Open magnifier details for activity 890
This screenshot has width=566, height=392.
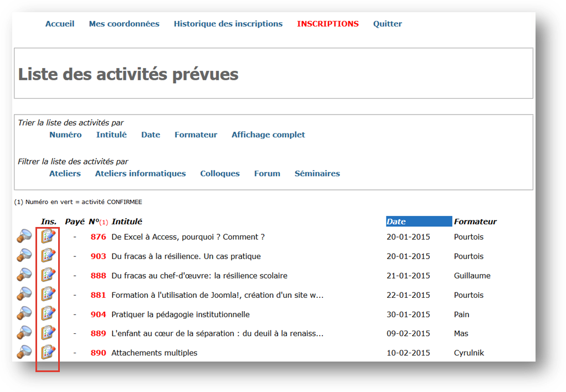click(24, 352)
